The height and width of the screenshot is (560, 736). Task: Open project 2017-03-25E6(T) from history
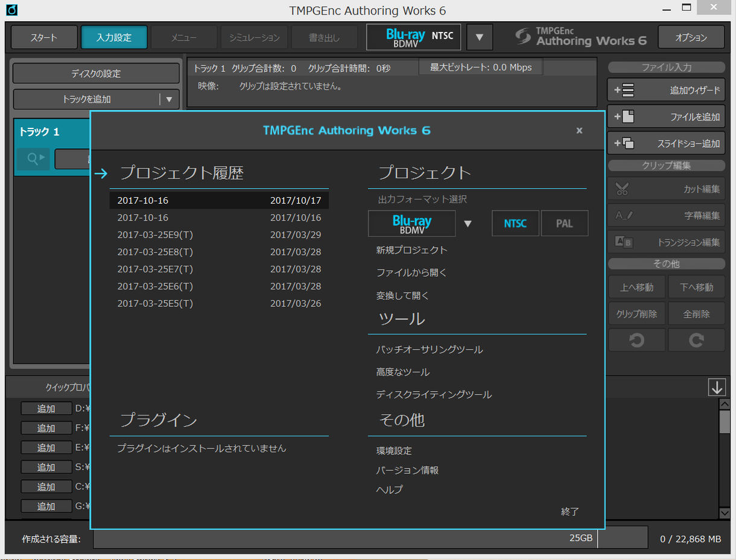pyautogui.click(x=219, y=286)
